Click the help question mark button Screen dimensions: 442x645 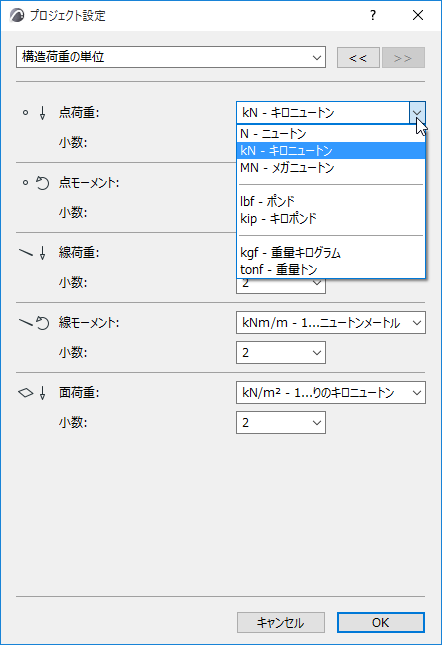[373, 16]
